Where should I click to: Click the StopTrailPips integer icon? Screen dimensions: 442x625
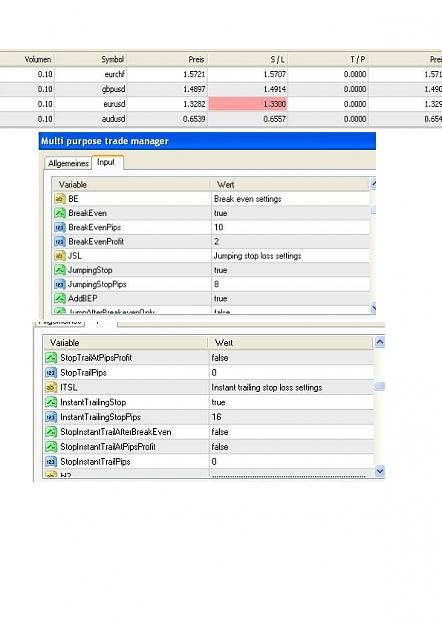tap(51, 373)
